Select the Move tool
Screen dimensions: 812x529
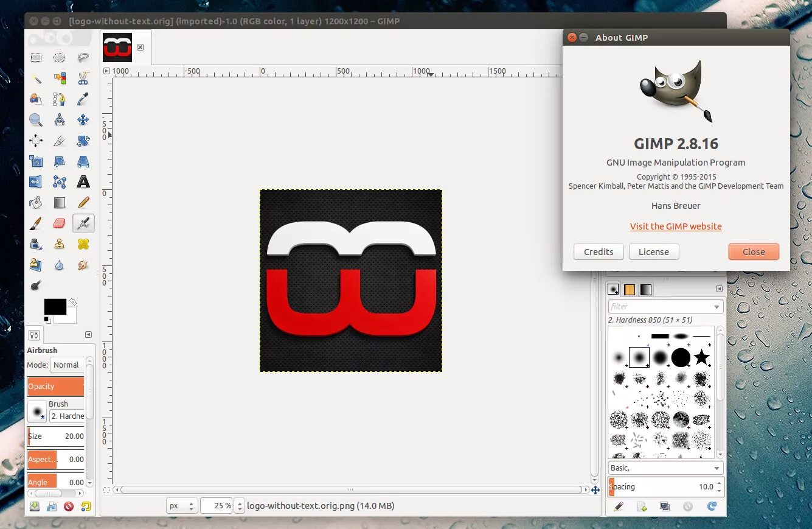tap(83, 120)
